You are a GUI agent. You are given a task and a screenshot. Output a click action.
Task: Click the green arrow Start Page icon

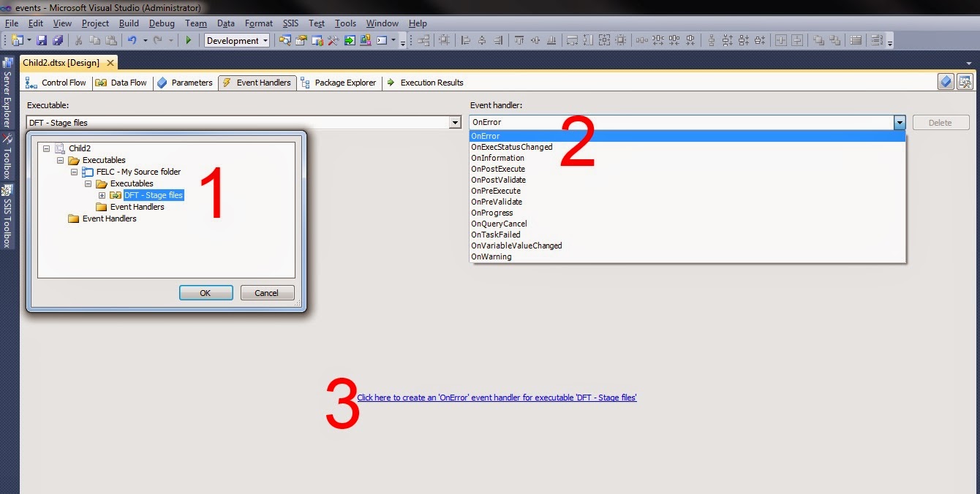click(x=350, y=40)
